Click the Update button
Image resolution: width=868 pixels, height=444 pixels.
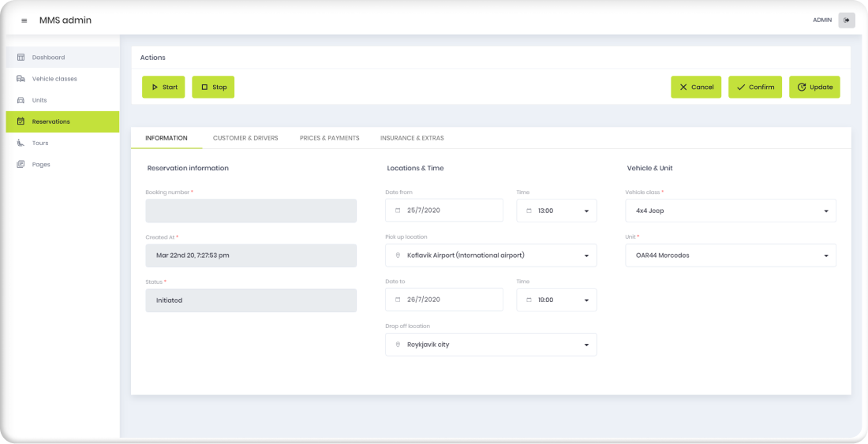814,87
